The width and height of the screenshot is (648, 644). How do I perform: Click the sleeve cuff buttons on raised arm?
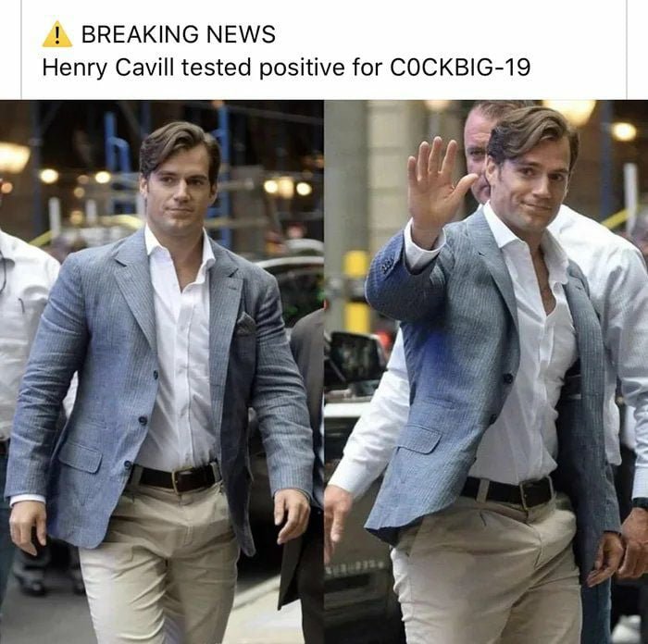point(386,267)
